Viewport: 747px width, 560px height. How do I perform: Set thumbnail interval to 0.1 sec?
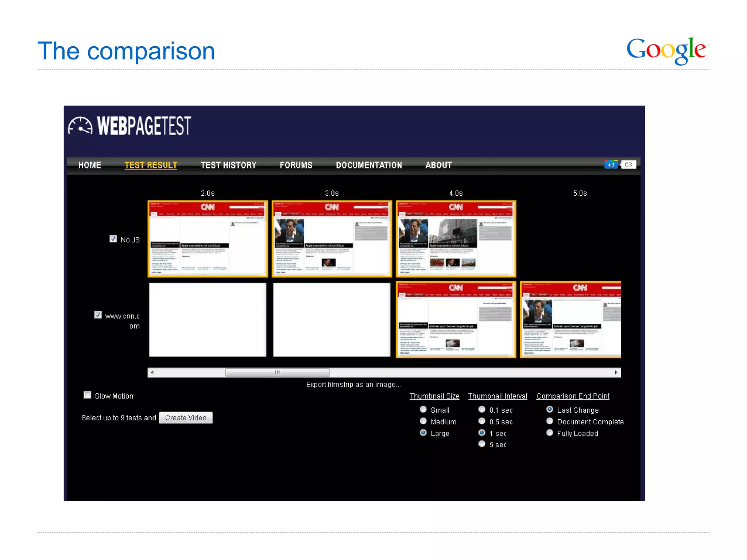pos(482,409)
